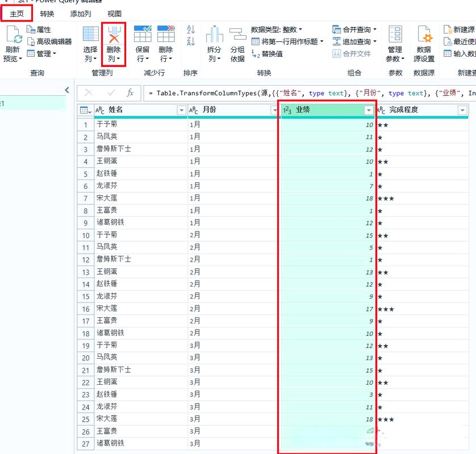
Task: Click the fx function icon
Action: (x=130, y=93)
